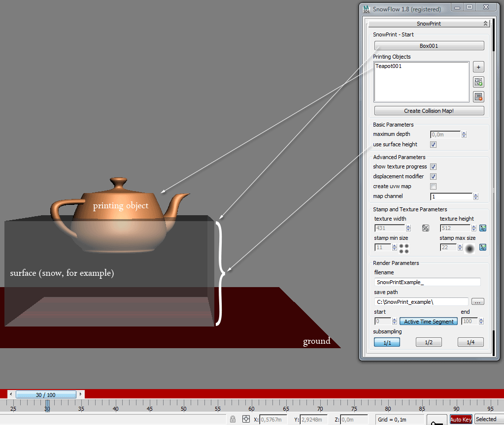Adjust texture height spinner arrows

pos(474,228)
